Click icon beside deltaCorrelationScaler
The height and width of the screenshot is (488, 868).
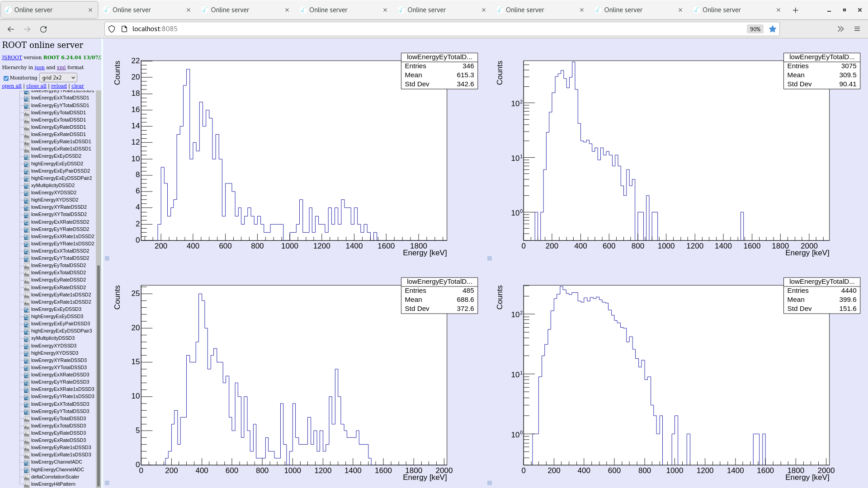point(27,477)
